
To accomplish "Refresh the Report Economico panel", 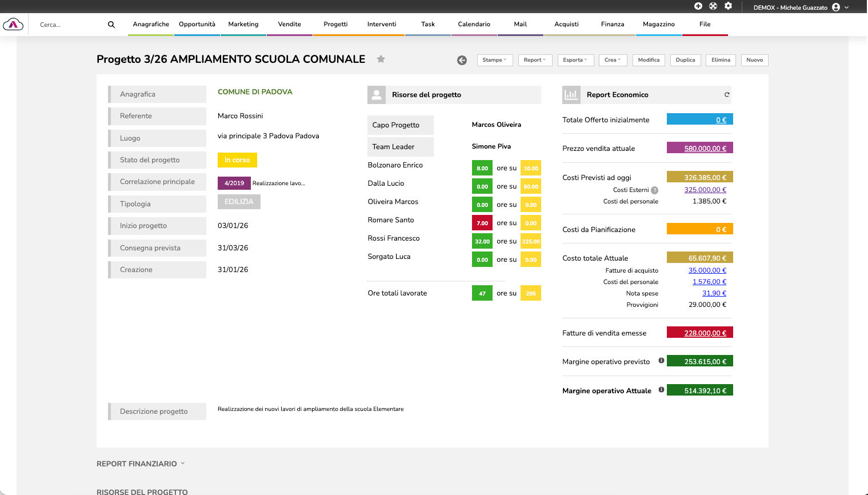I will [x=727, y=95].
